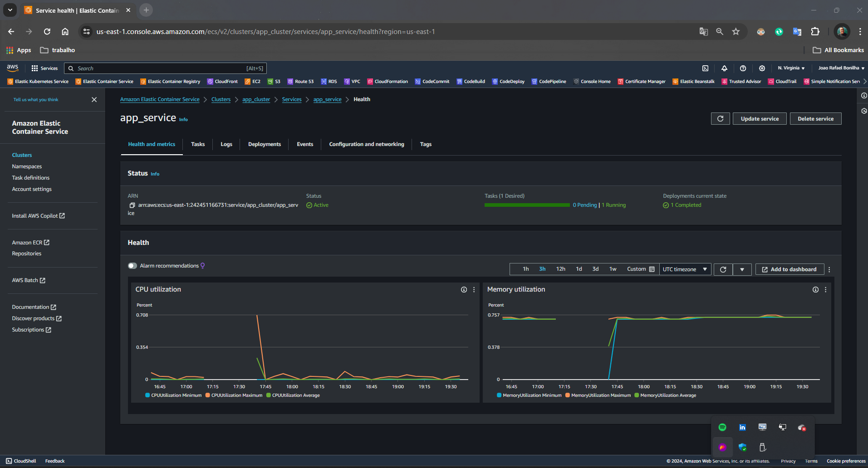Switch to the Tasks tab
This screenshot has width=868, height=468.
coord(198,144)
